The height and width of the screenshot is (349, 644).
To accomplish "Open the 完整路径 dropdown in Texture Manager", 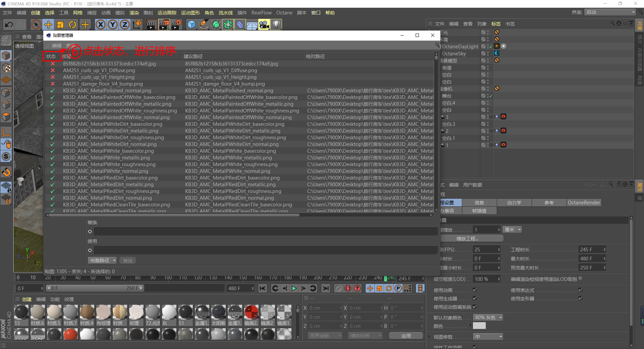I will point(102,260).
